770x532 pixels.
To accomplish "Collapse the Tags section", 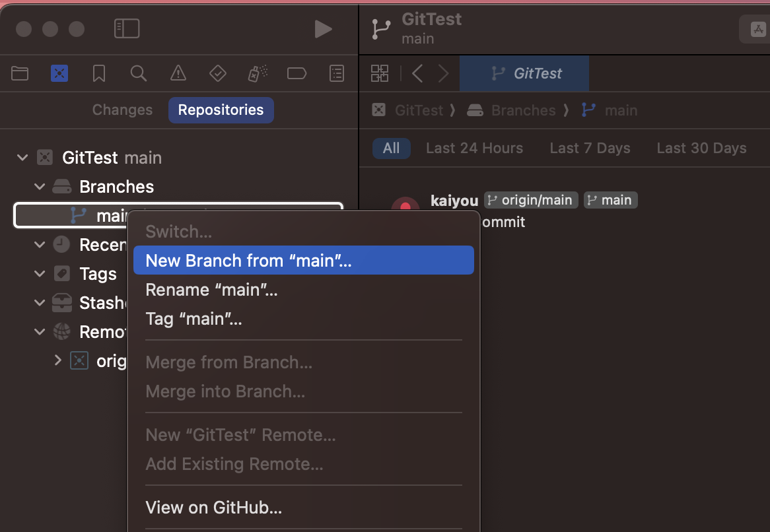I will [x=39, y=273].
